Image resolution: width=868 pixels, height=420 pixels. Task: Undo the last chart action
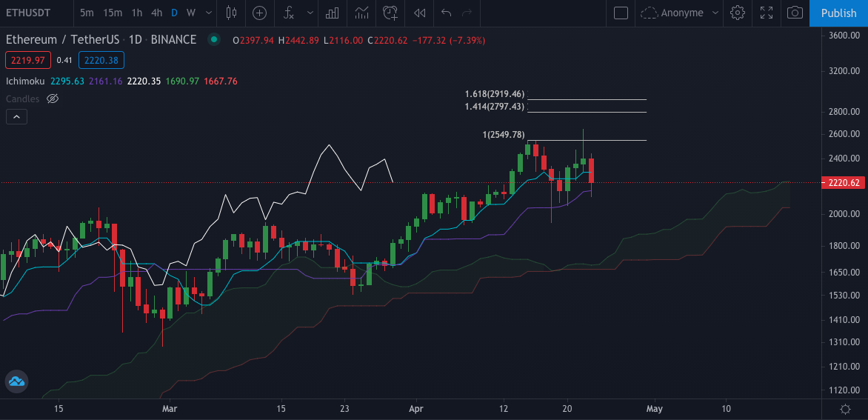pyautogui.click(x=446, y=13)
